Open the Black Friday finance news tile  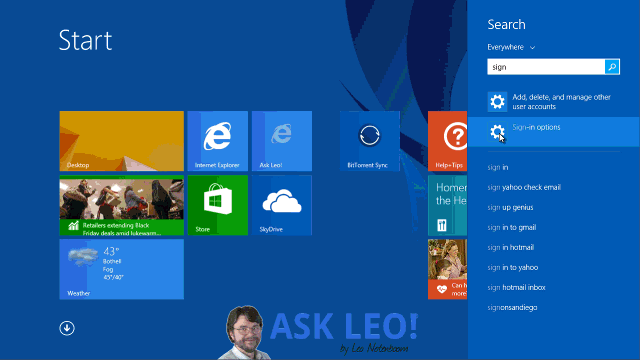[122, 205]
